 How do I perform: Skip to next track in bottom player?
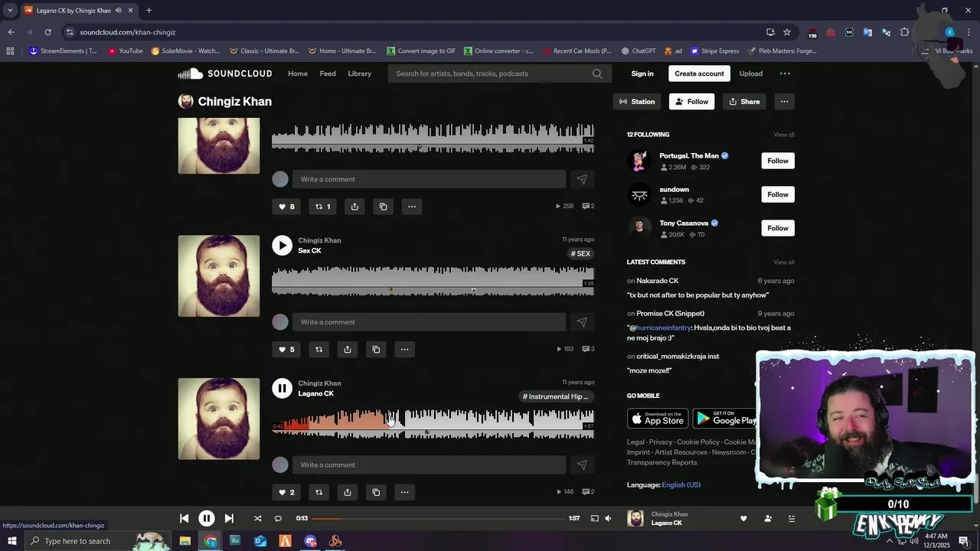[229, 519]
